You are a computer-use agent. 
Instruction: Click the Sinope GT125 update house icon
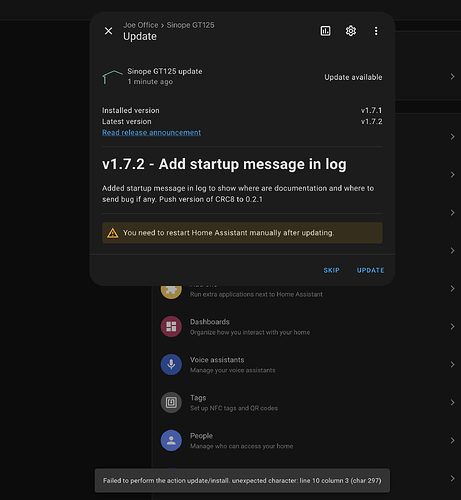(x=113, y=77)
